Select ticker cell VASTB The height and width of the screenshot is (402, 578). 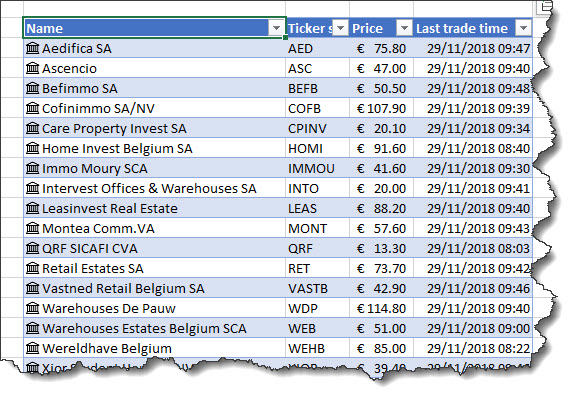click(317, 288)
